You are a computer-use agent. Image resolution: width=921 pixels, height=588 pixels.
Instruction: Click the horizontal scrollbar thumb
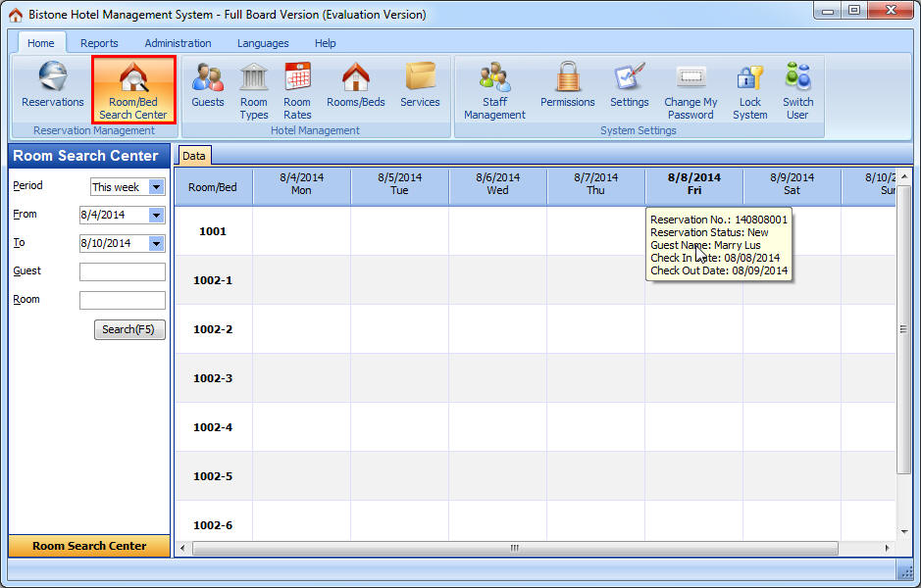514,549
